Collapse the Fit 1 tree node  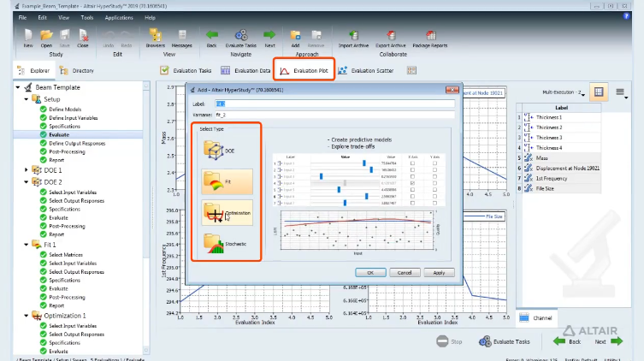tap(27, 245)
